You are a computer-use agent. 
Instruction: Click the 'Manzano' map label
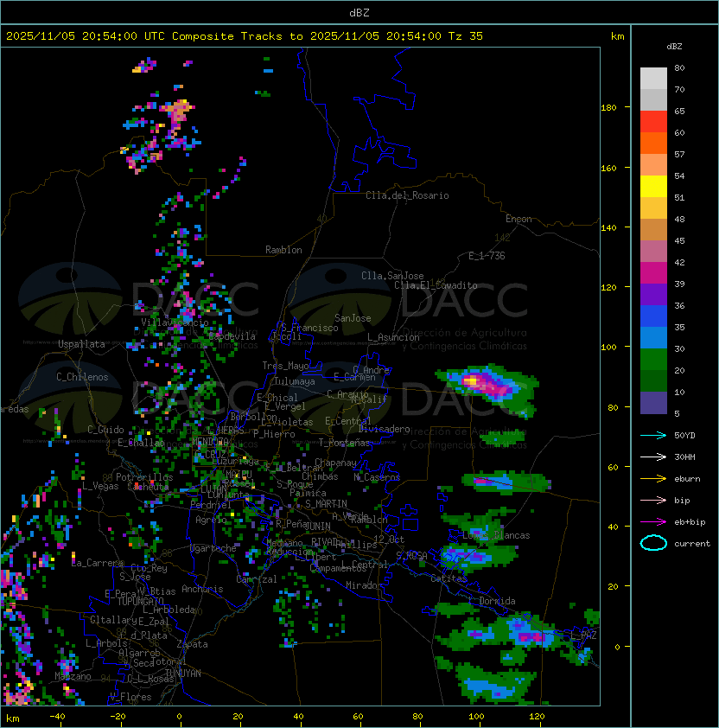point(73,676)
